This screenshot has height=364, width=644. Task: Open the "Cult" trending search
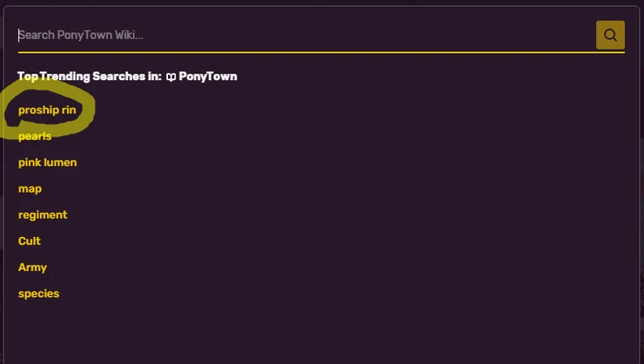[x=30, y=241]
